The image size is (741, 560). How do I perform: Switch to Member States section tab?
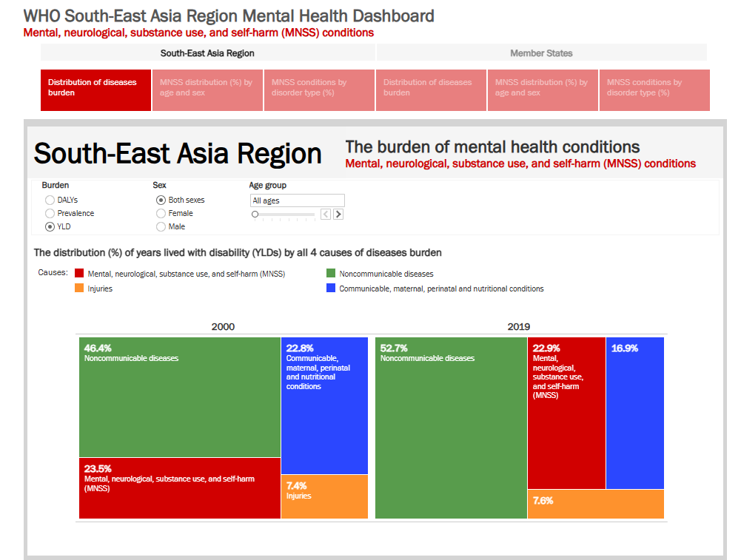(x=542, y=53)
